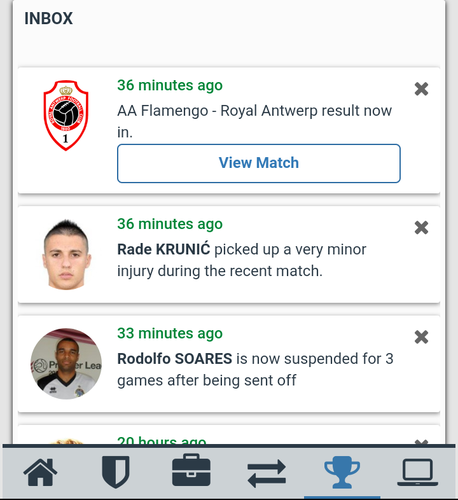458x500 pixels.
Task: Open the transfers arrows icon
Action: coord(267,473)
